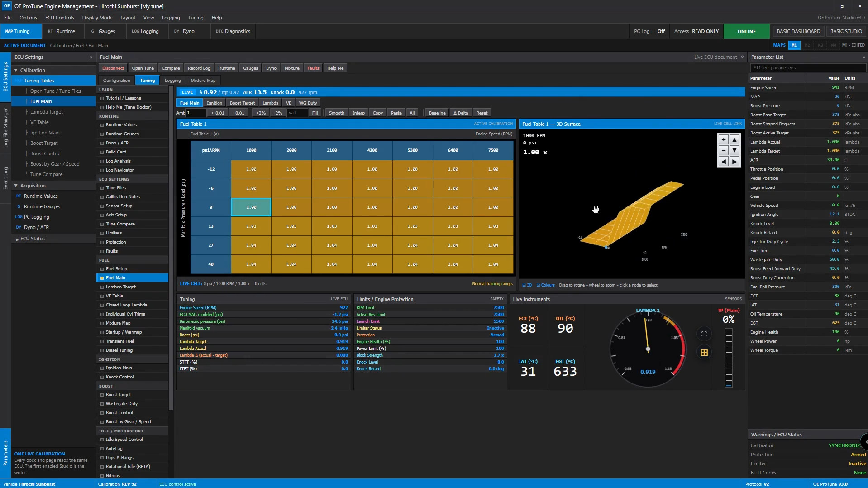Click the Filter parameters input field
Image resolution: width=868 pixels, height=488 pixels.
tap(808, 68)
